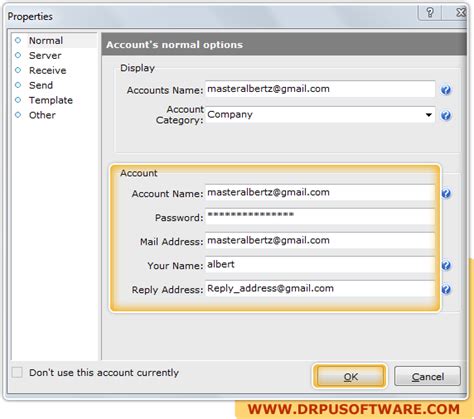Click help icon beside Your Name field
Screen dimensions: 474x419
click(446, 265)
